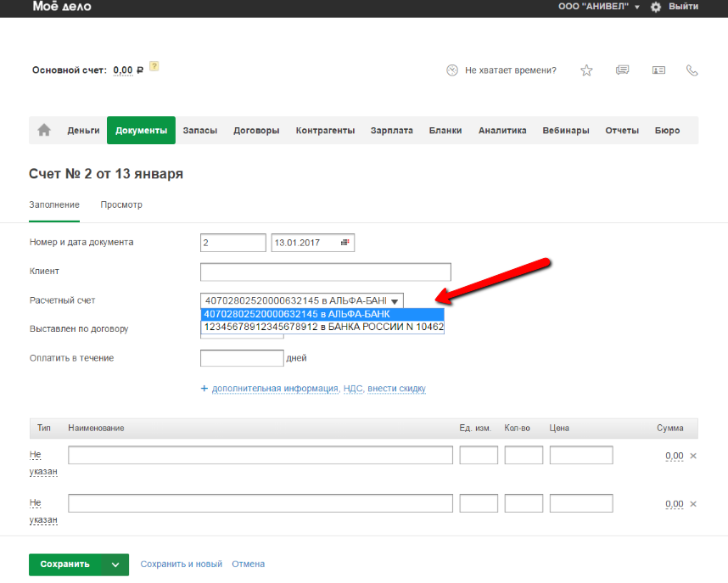728x583 pixels.
Task: Click the yellow question mark hint icon
Action: tap(154, 67)
